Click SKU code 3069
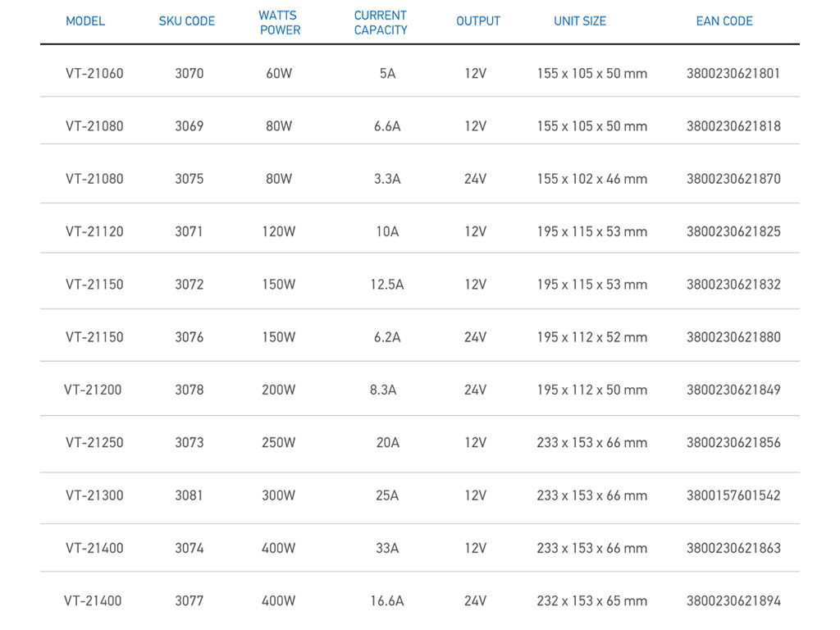Image resolution: width=840 pixels, height=630 pixels. [189, 126]
